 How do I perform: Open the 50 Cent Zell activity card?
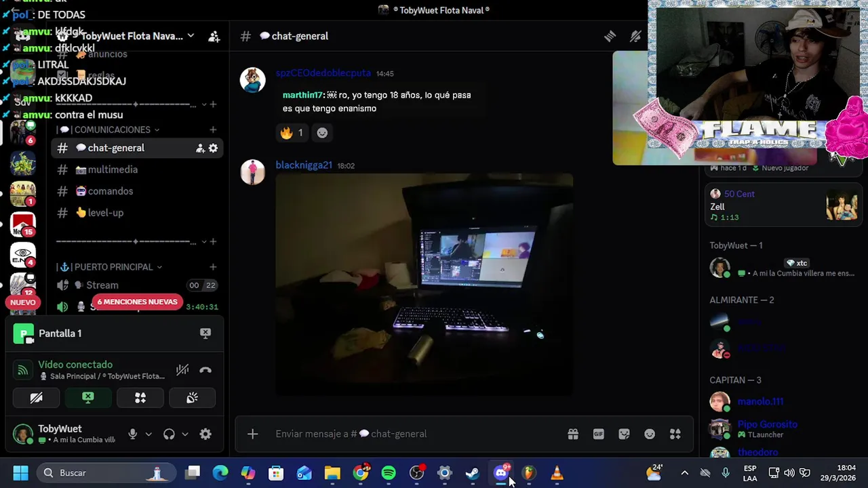coord(783,205)
